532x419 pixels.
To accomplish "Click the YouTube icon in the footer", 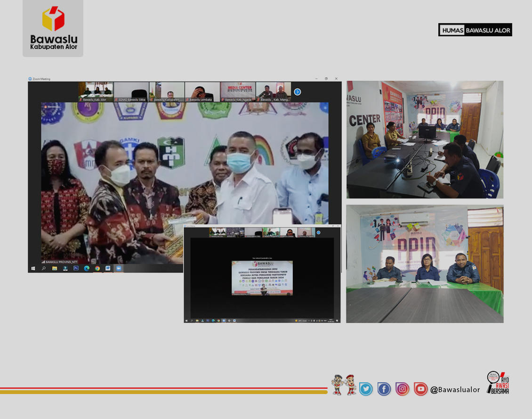I will point(420,389).
